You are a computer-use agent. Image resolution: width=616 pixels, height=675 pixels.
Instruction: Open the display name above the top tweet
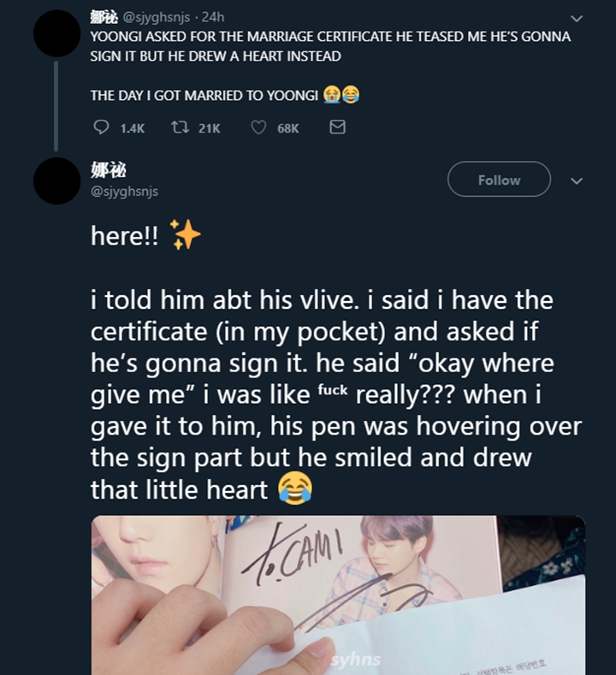tap(104, 17)
